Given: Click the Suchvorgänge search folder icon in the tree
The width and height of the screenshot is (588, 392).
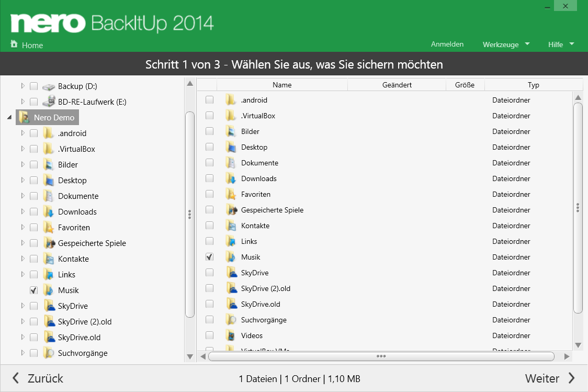Looking at the screenshot, I should pyautogui.click(x=48, y=353).
